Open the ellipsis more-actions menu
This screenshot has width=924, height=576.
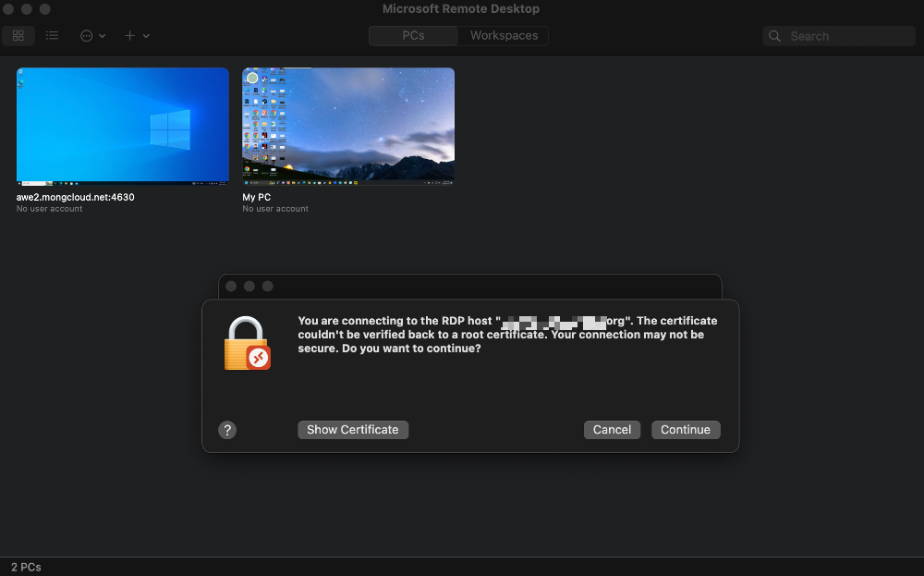[92, 36]
